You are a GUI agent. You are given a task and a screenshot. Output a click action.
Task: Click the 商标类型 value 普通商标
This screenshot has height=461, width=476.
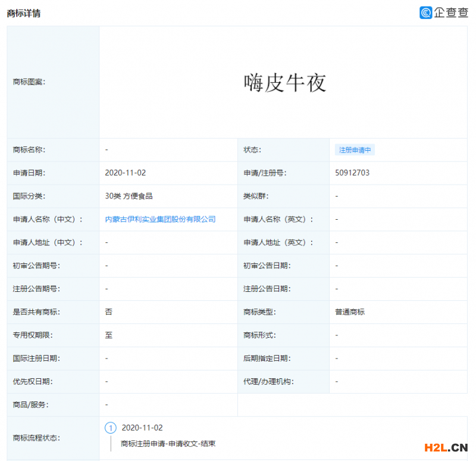point(346,312)
